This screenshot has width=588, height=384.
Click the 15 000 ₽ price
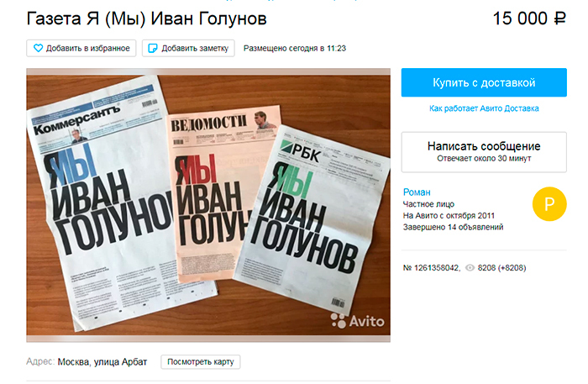pyautogui.click(x=529, y=18)
